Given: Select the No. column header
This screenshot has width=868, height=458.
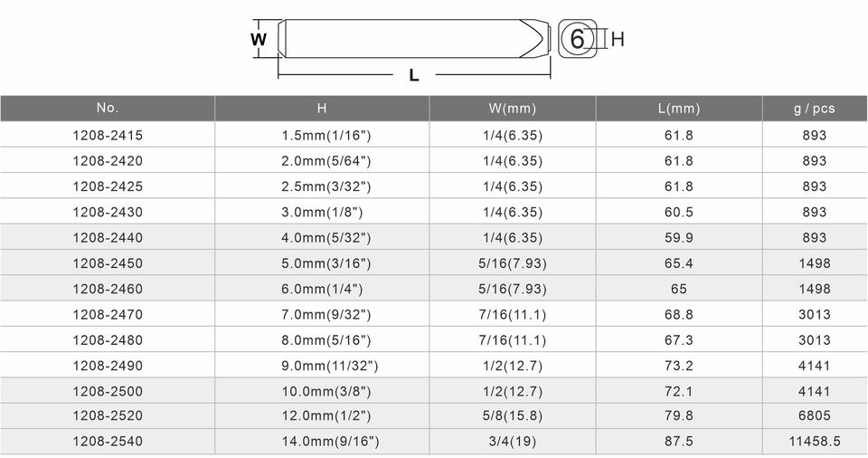Looking at the screenshot, I should (108, 108).
